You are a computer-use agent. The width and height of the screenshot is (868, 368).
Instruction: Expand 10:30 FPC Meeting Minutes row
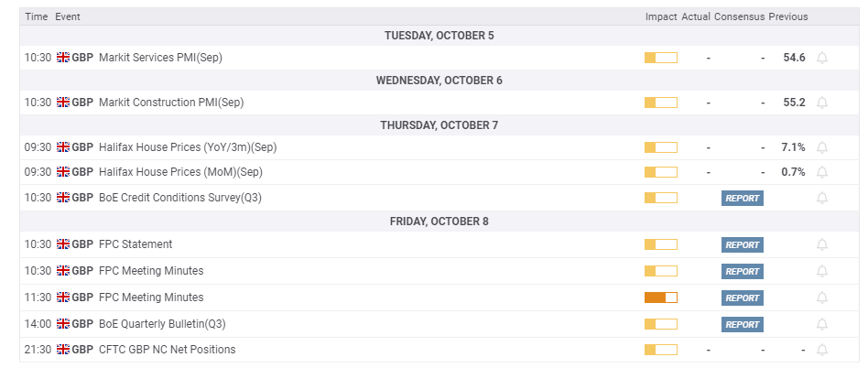(151, 271)
